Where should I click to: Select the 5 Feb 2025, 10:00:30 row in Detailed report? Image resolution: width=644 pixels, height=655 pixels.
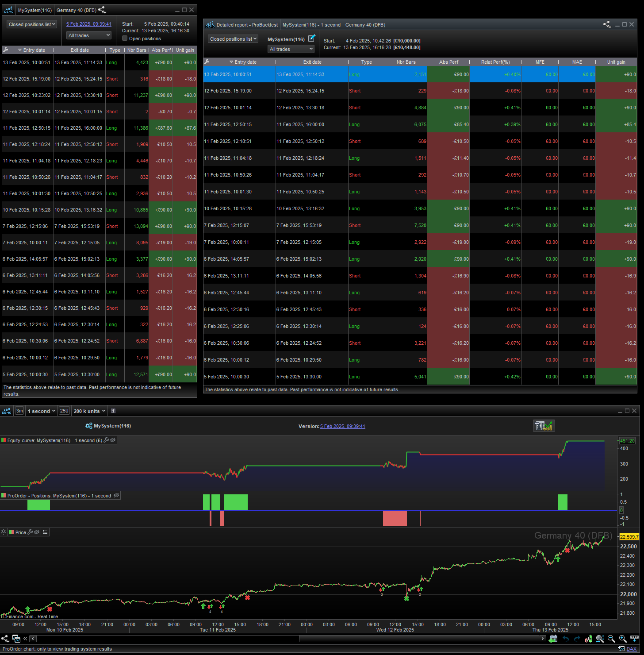(420, 377)
